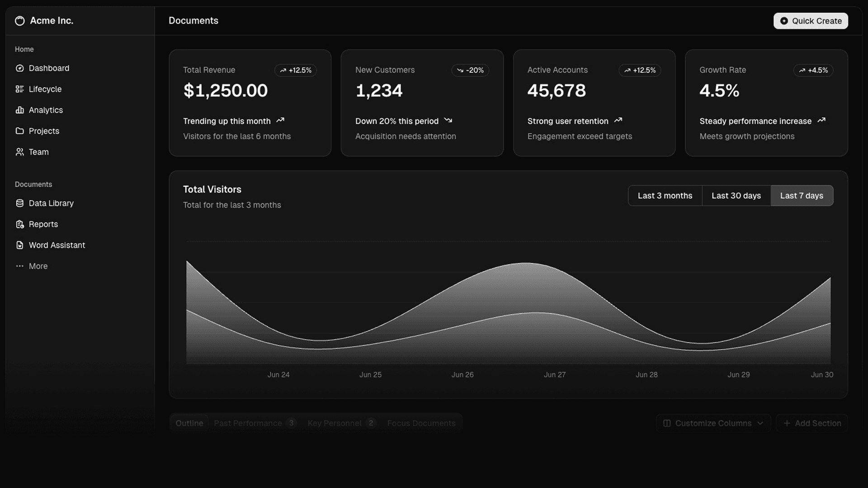Click the -20% badge on New Customers card

[x=470, y=70]
